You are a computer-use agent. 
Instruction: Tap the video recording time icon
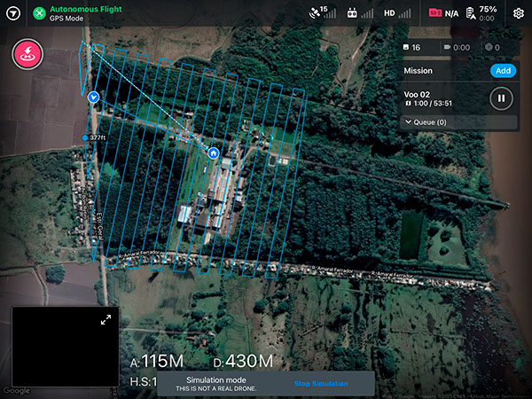point(447,47)
